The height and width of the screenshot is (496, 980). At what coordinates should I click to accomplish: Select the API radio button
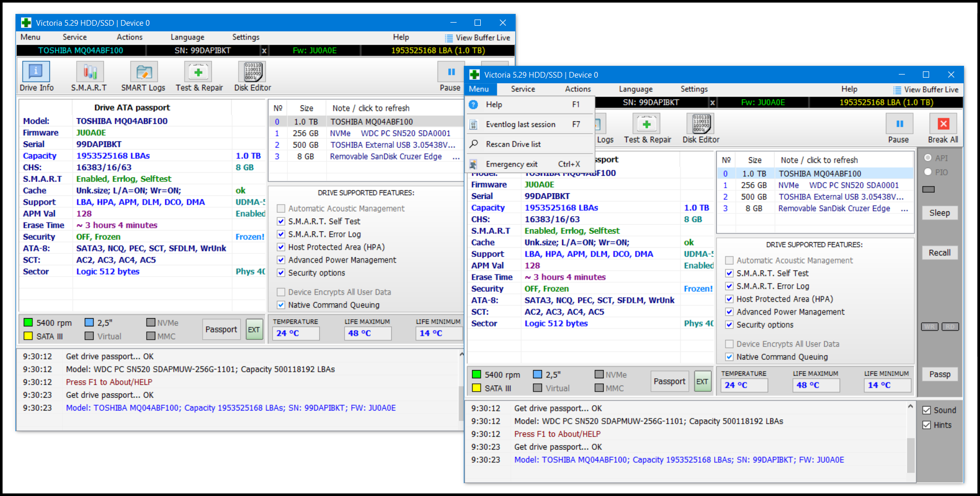pyautogui.click(x=928, y=158)
